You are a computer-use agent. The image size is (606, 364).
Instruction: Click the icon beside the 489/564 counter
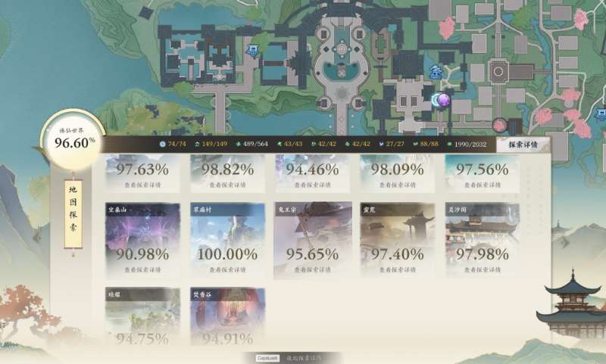coord(238,144)
